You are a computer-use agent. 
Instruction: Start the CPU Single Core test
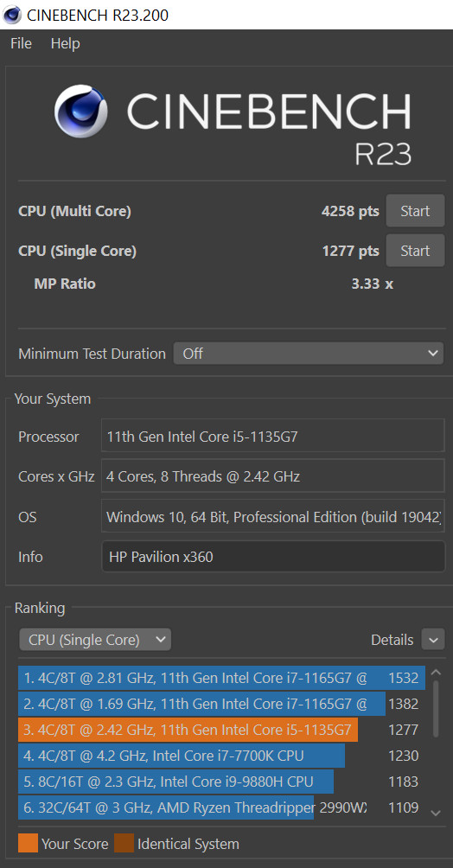click(415, 251)
